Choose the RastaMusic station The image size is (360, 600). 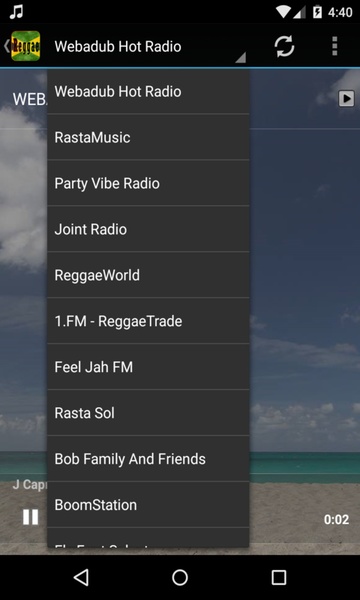(x=148, y=137)
